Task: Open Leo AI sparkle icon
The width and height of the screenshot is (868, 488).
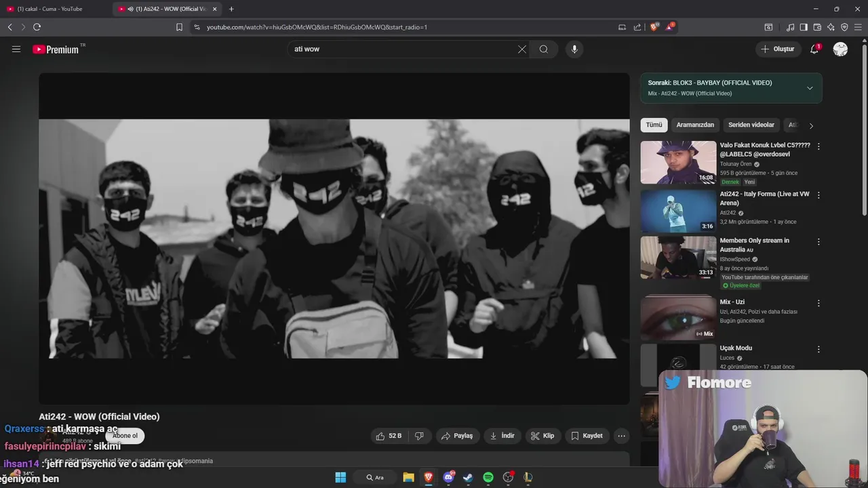Action: (x=831, y=27)
